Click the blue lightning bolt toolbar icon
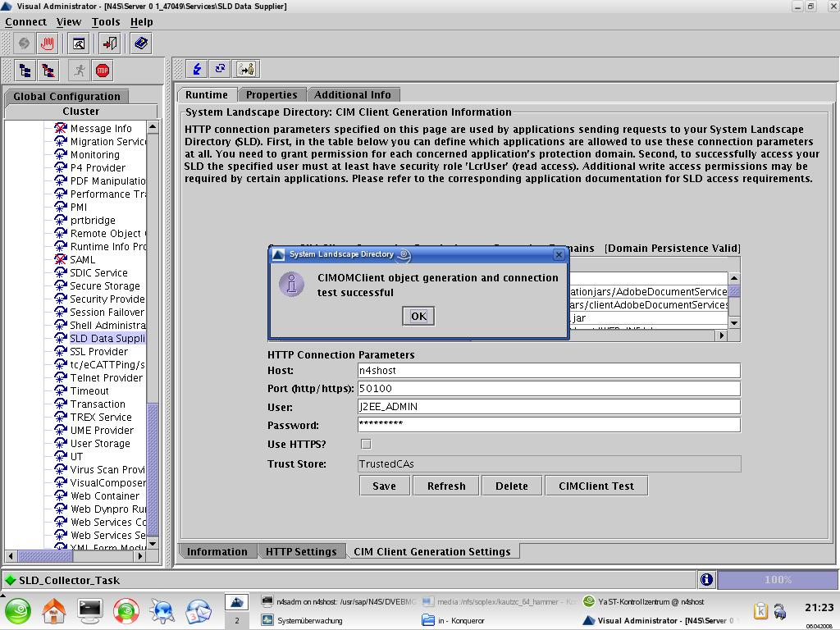The height and width of the screenshot is (630, 840). [x=197, y=69]
